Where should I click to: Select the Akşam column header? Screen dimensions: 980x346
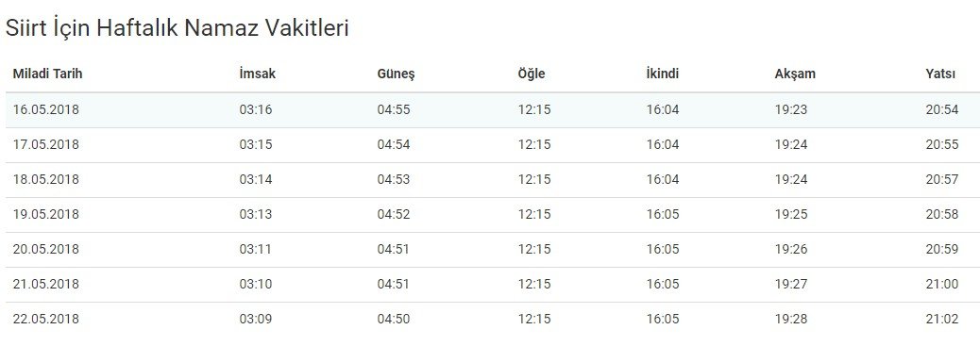tap(795, 74)
